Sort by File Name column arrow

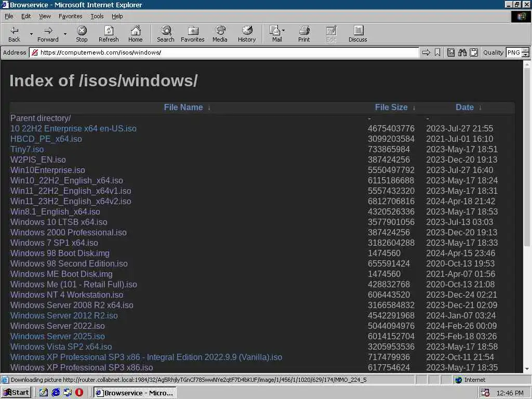coord(209,108)
